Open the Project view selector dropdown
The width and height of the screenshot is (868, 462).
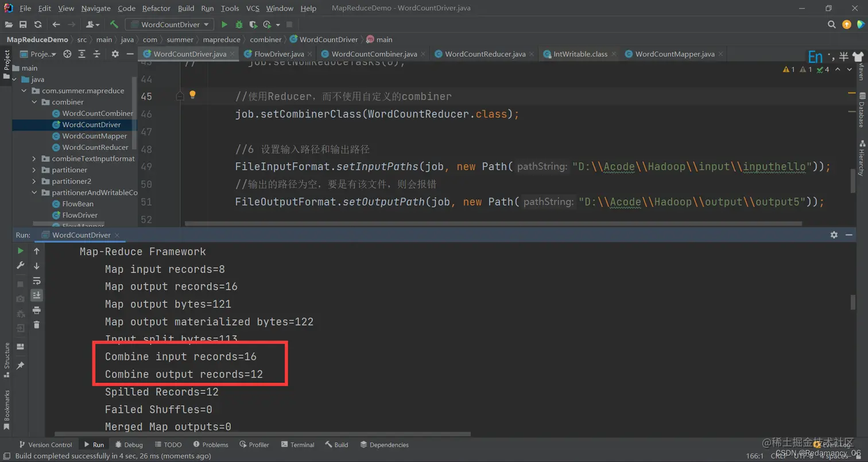coord(39,54)
